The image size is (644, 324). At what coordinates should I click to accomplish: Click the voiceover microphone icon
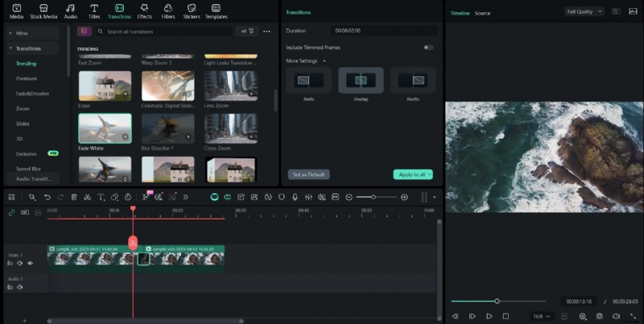[x=295, y=197]
